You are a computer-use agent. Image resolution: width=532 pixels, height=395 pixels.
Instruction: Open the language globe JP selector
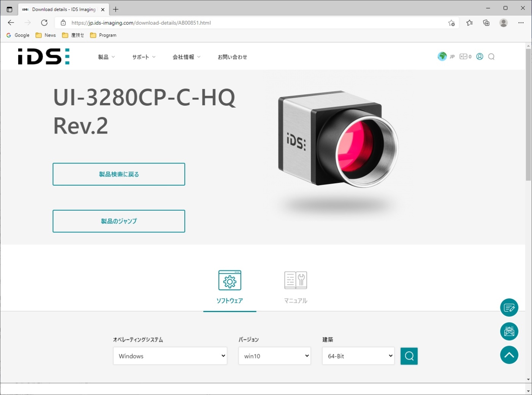(x=446, y=57)
